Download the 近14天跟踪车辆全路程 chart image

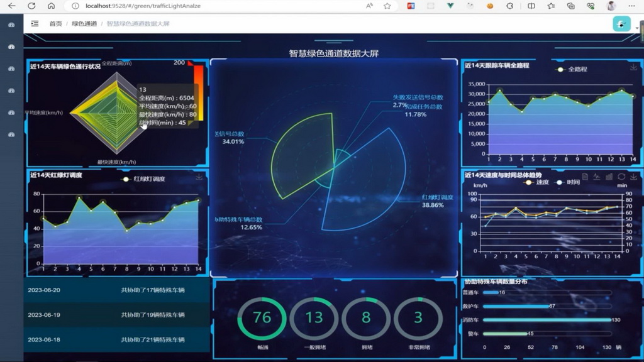[633, 67]
